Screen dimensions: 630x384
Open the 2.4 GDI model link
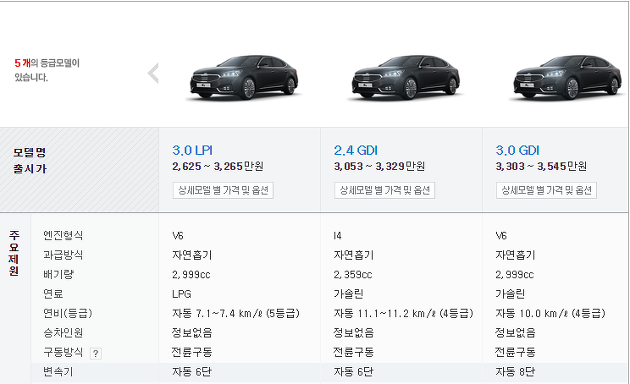pos(356,150)
